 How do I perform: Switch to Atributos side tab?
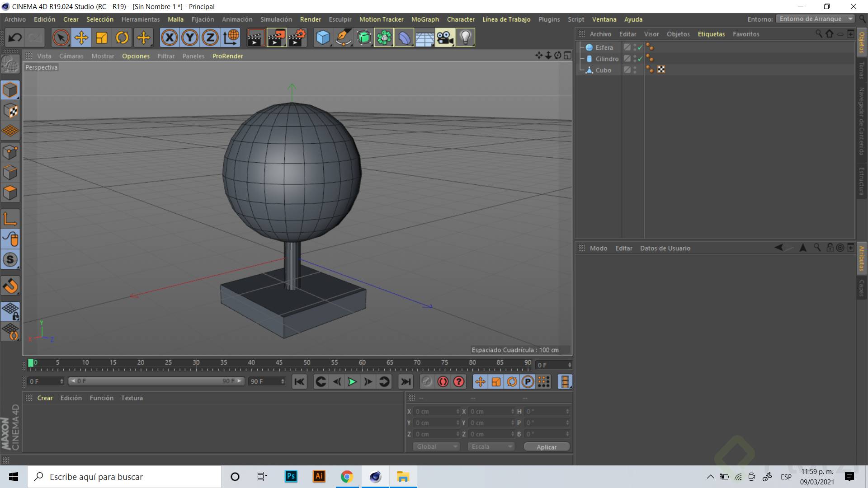(862, 258)
